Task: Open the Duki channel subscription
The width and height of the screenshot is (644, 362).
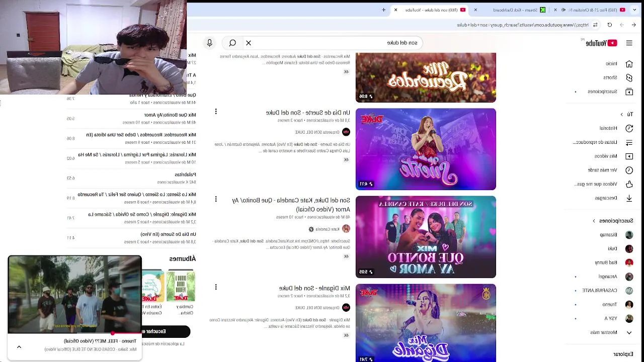Action: tap(620, 249)
